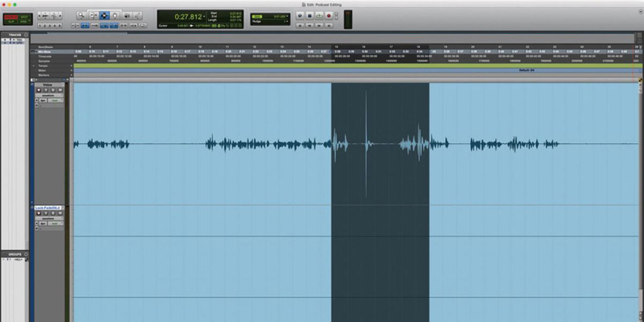The height and width of the screenshot is (322, 644).
Task: Add meter change with Meter plus button
Action: tap(71, 71)
